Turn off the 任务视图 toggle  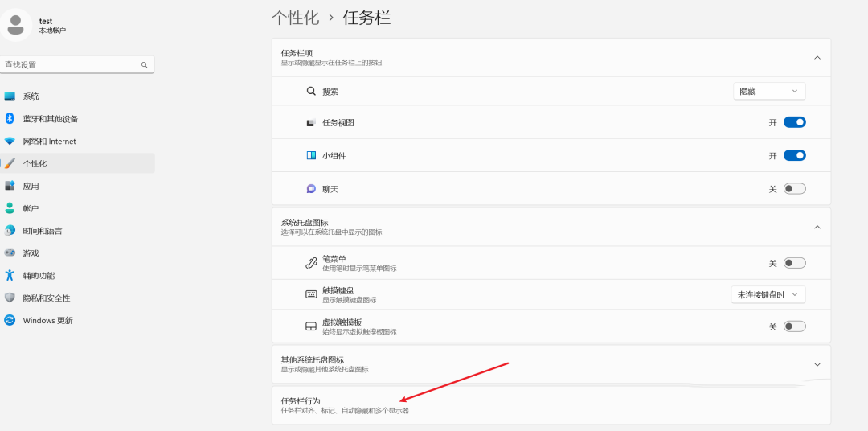click(x=794, y=122)
